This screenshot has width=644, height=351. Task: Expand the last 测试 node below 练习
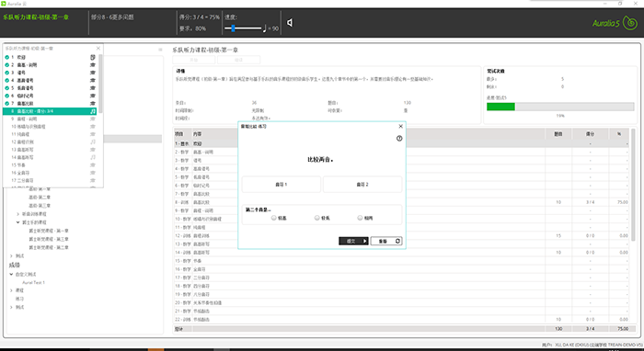pos(11,307)
